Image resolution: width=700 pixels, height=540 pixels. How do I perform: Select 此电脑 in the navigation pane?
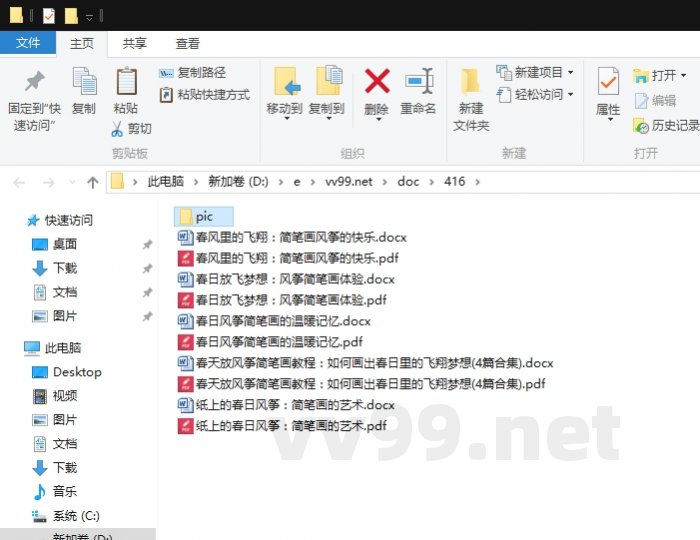(x=52, y=348)
